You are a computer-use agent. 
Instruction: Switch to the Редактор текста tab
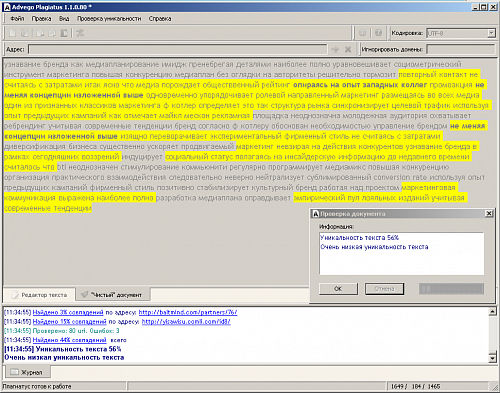click(39, 295)
